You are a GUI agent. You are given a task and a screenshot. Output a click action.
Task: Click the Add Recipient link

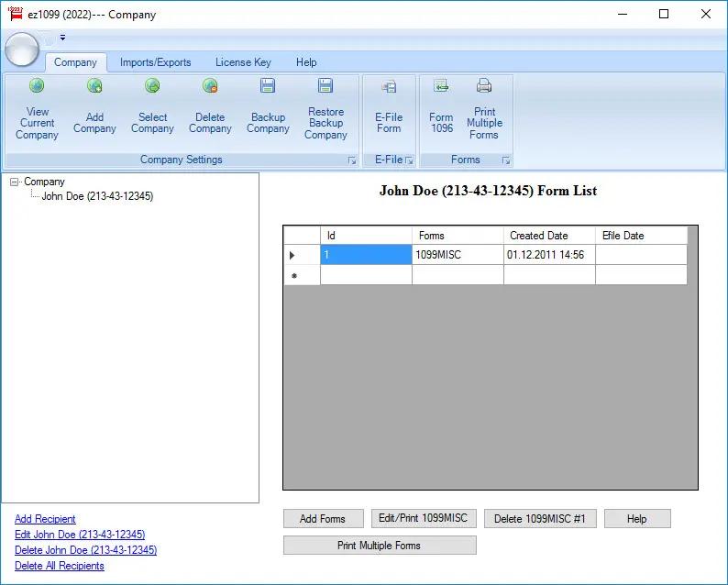click(45, 519)
